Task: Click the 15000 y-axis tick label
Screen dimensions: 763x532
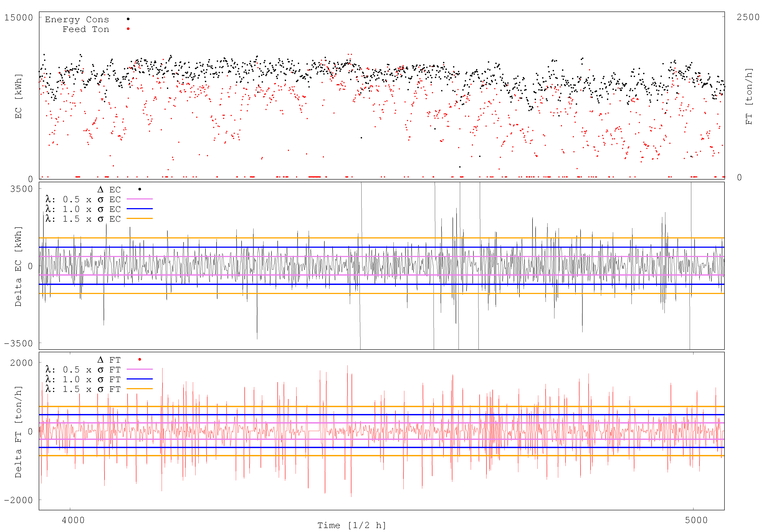Action: point(19,17)
